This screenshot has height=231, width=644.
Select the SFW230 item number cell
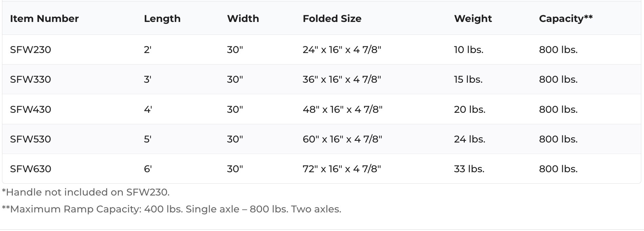point(30,50)
